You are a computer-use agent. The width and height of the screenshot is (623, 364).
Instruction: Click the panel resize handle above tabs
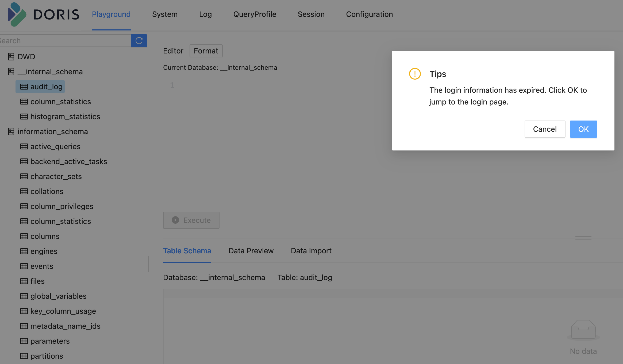tap(583, 238)
